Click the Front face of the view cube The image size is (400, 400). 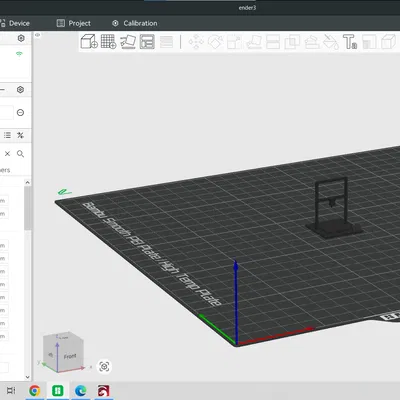[70, 357]
